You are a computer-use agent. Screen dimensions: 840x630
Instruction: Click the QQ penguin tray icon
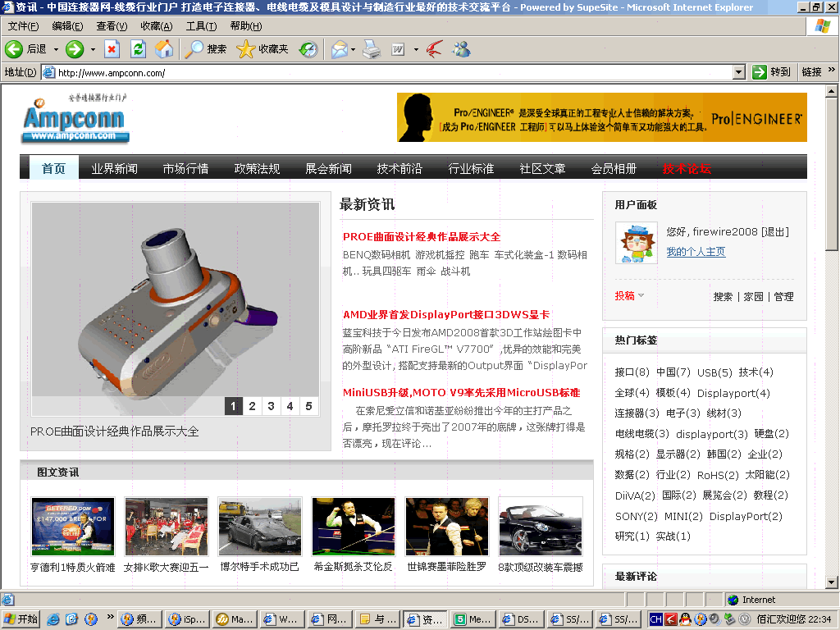pyautogui.click(x=685, y=619)
